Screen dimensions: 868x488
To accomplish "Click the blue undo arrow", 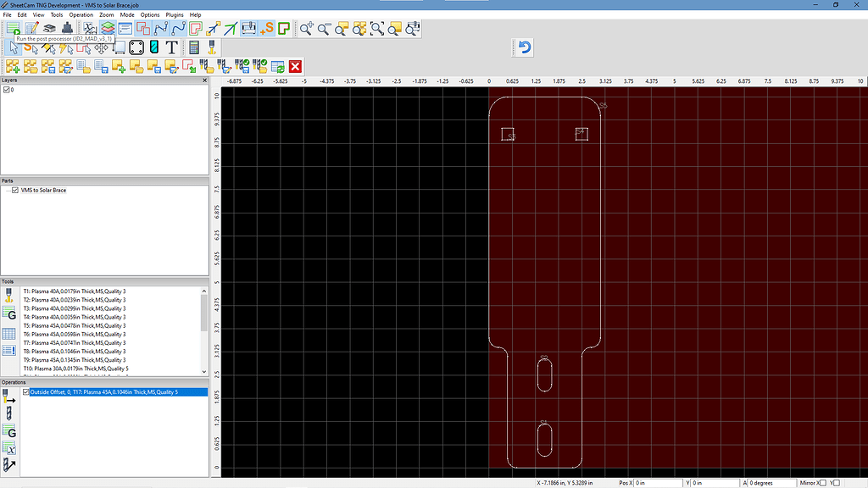I will click(525, 47).
